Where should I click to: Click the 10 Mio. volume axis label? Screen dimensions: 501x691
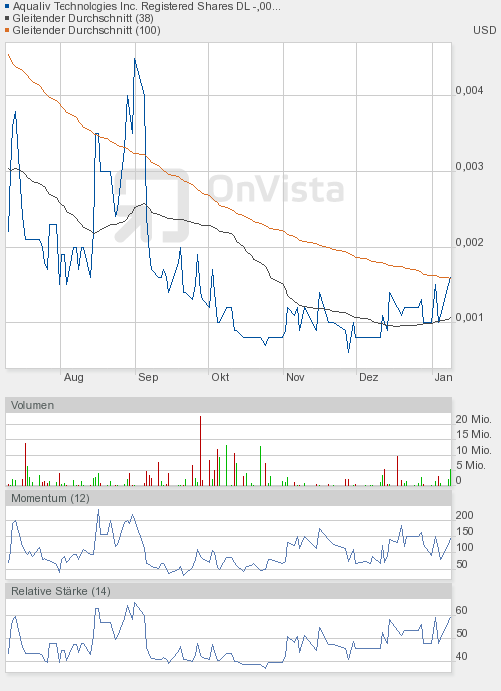[x=473, y=450]
